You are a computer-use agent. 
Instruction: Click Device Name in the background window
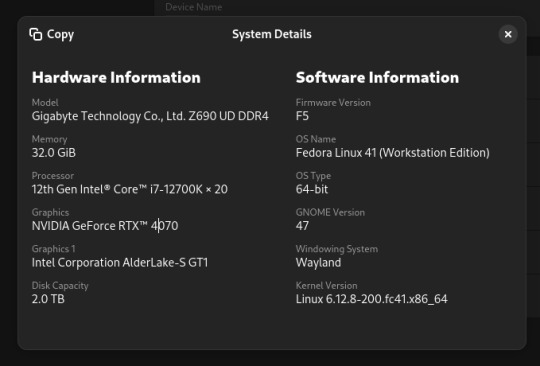pos(194,7)
